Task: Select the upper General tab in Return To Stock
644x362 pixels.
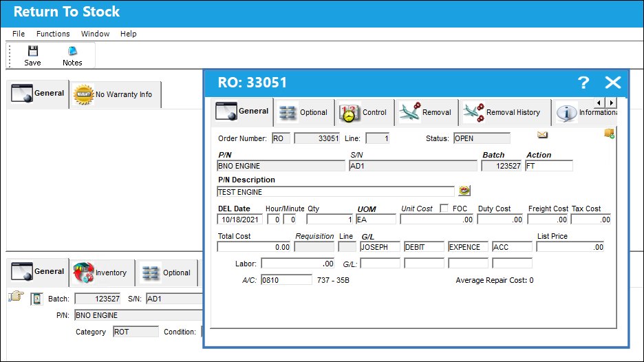Action: tap(37, 94)
